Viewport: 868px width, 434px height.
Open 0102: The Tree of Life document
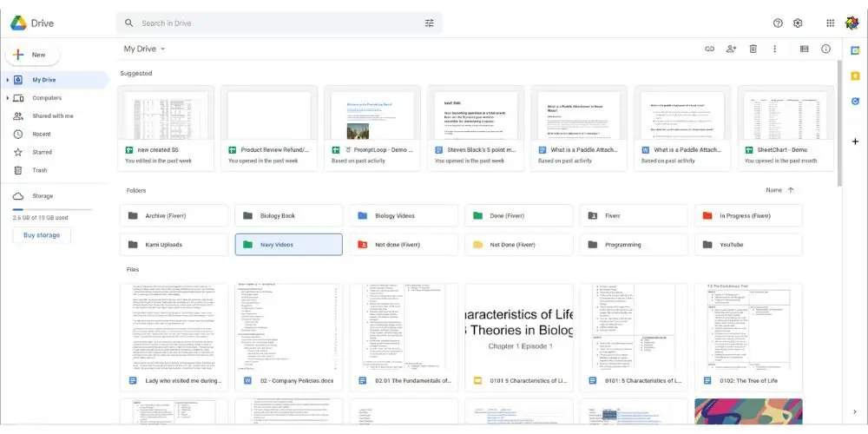pos(748,338)
